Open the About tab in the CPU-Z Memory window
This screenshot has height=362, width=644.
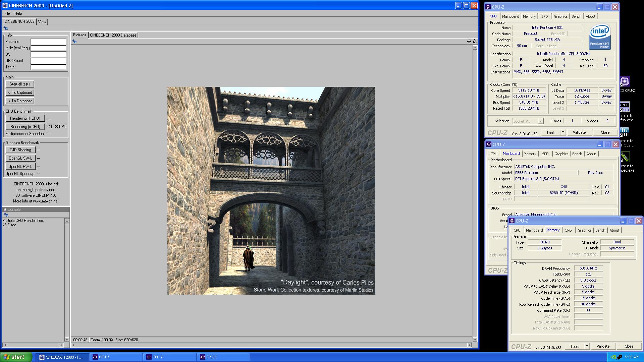[x=614, y=230]
